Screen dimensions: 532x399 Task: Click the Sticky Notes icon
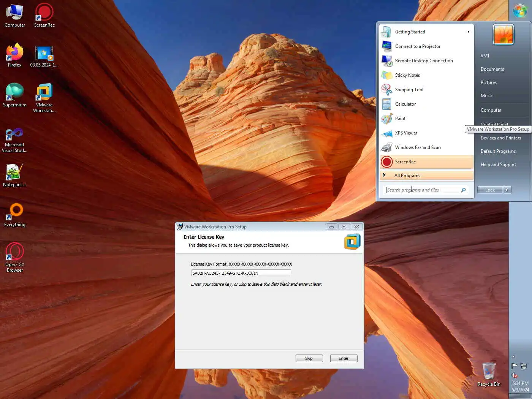(x=387, y=75)
